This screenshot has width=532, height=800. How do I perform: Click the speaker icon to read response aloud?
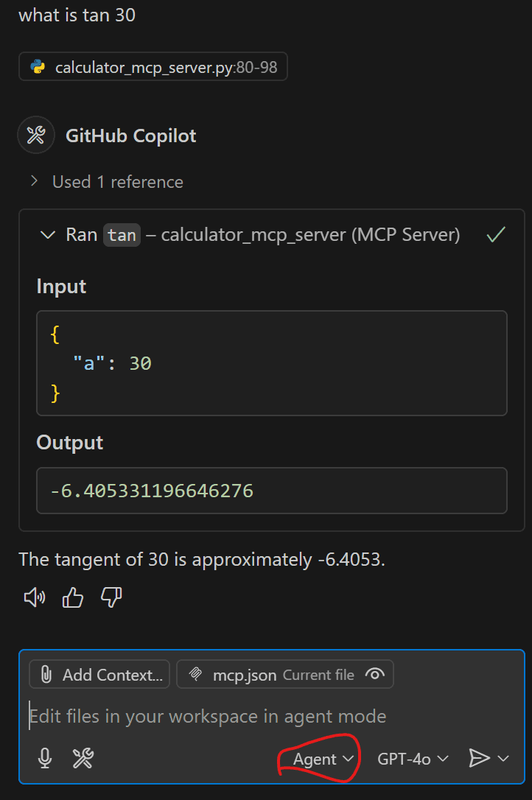tap(33, 597)
